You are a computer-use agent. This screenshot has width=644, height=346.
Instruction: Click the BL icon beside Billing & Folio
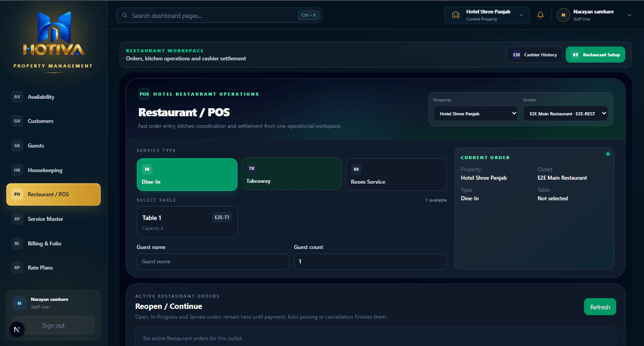(x=17, y=244)
